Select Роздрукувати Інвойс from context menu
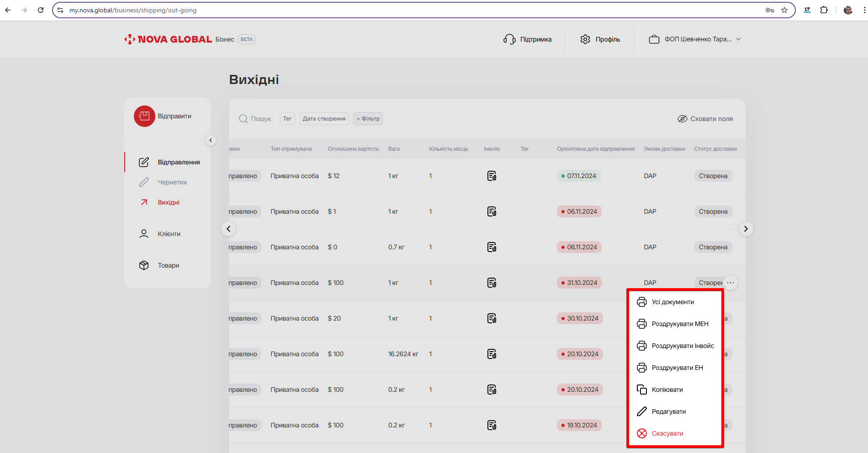Screen dimensions: 868x453 [x=683, y=346]
